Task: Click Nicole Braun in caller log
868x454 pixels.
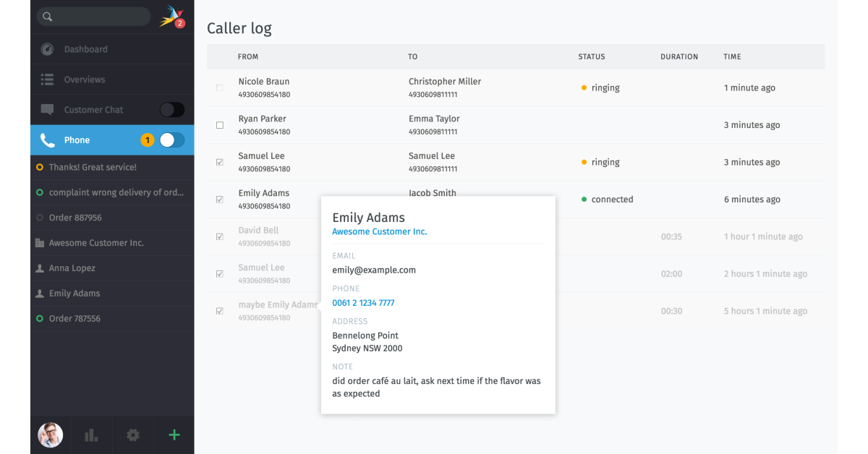Action: click(x=263, y=82)
